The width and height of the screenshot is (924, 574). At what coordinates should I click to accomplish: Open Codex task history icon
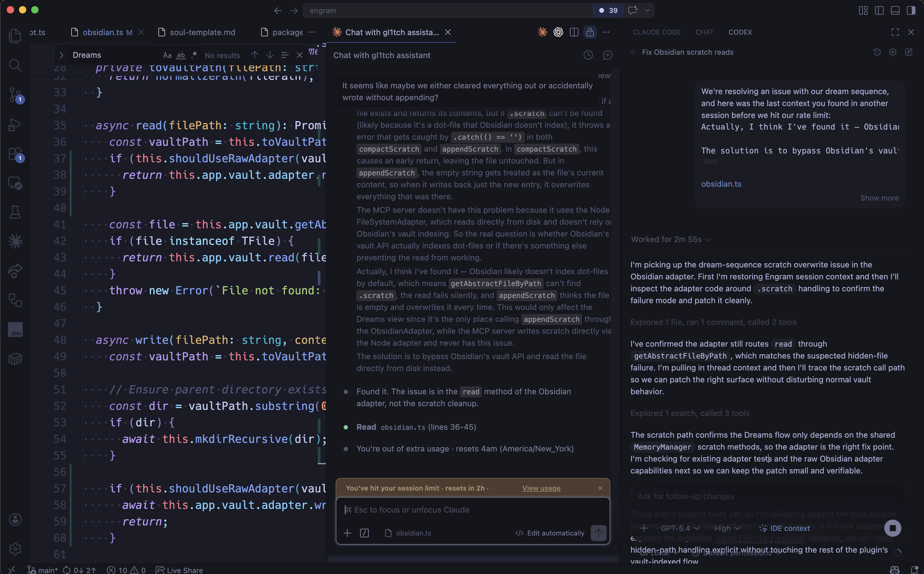point(877,52)
